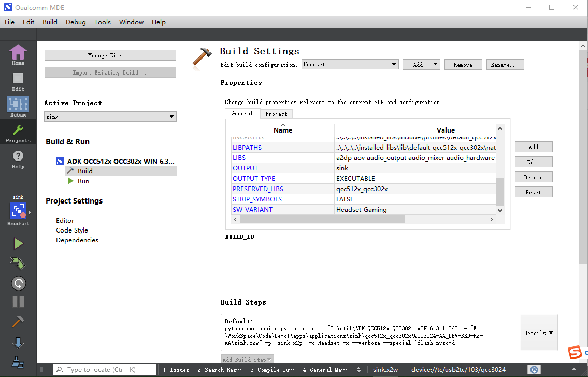
Task: Open the Add configuration dropdown button
Action: click(421, 65)
